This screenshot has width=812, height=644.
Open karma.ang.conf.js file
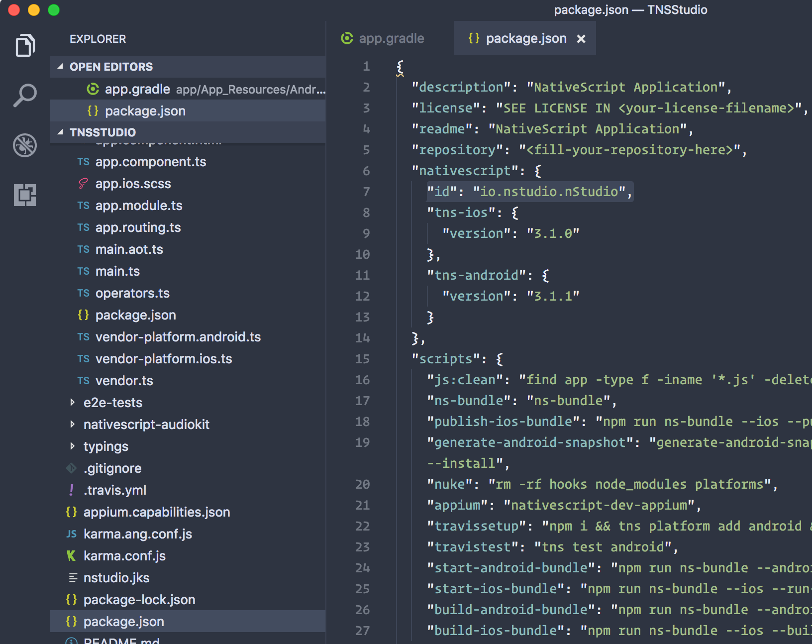(x=188, y=534)
